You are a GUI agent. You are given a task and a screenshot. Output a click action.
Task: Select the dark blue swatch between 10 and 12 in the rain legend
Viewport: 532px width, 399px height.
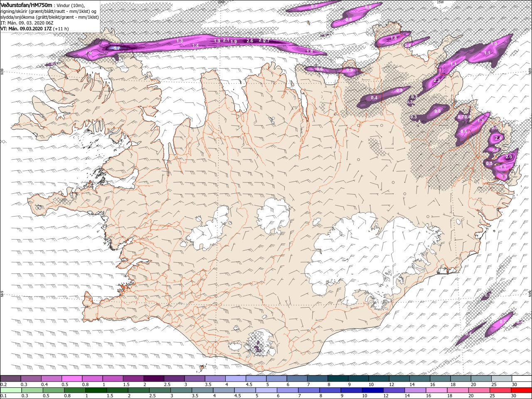372,390
